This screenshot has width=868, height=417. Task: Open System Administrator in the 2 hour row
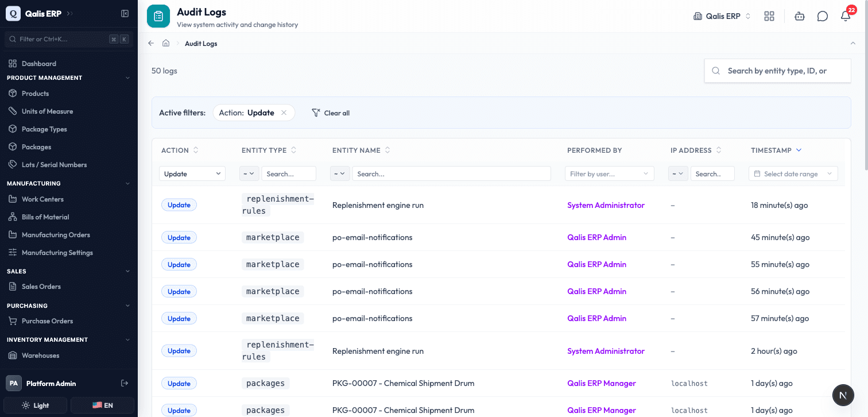606,351
